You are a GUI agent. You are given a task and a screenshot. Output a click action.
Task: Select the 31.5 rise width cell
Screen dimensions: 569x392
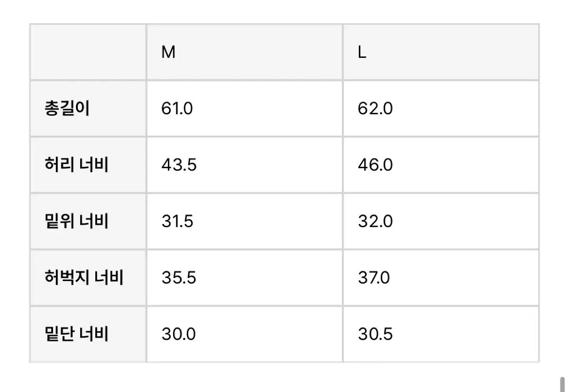[x=244, y=221]
